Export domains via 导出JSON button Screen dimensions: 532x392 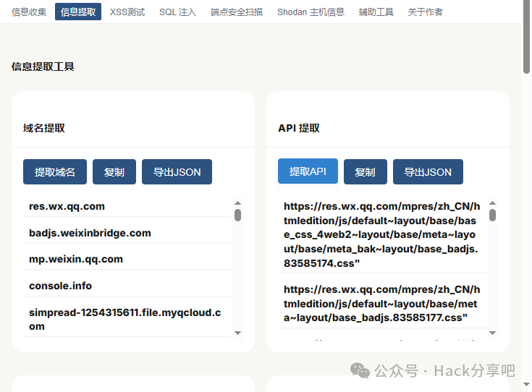(x=177, y=172)
